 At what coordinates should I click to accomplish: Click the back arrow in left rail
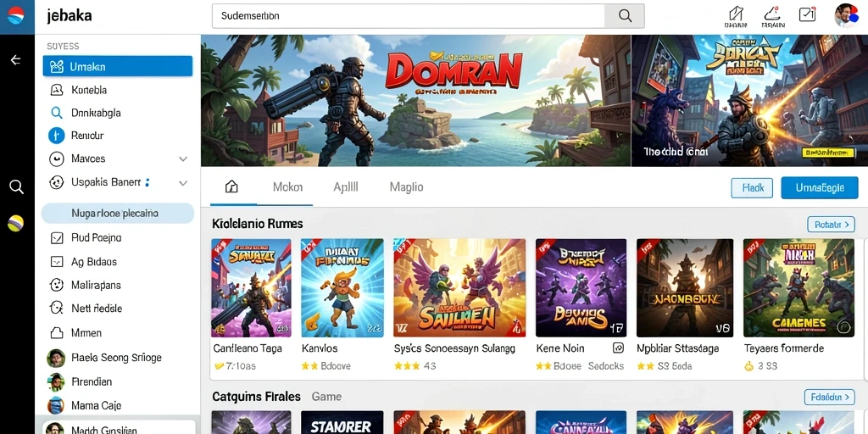coord(16,60)
